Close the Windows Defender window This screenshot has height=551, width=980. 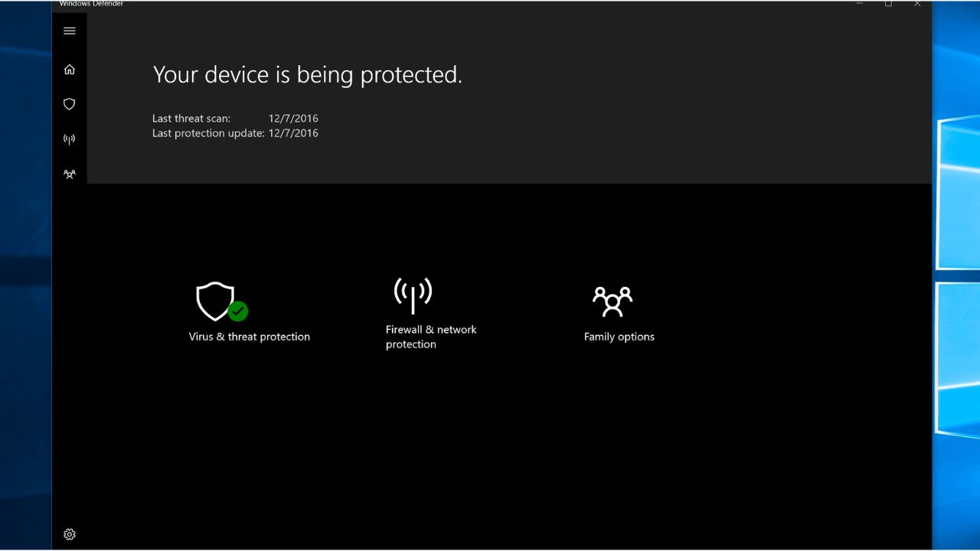(x=917, y=4)
